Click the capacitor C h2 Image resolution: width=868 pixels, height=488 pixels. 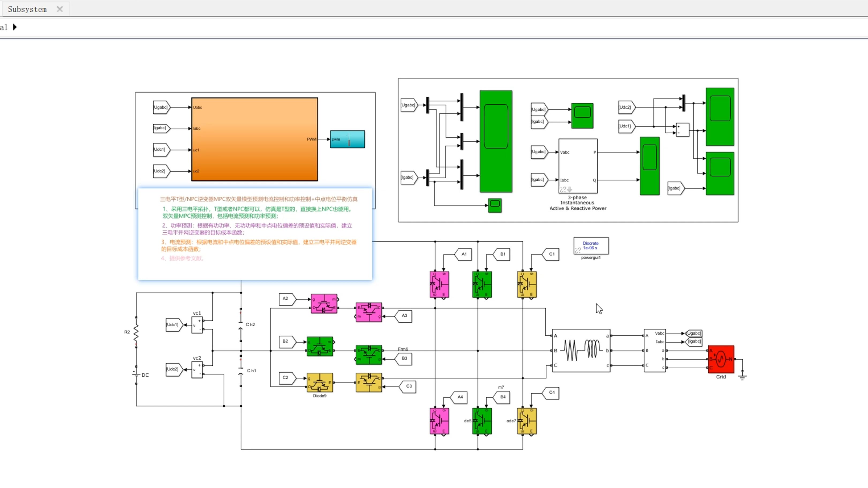pyautogui.click(x=241, y=324)
